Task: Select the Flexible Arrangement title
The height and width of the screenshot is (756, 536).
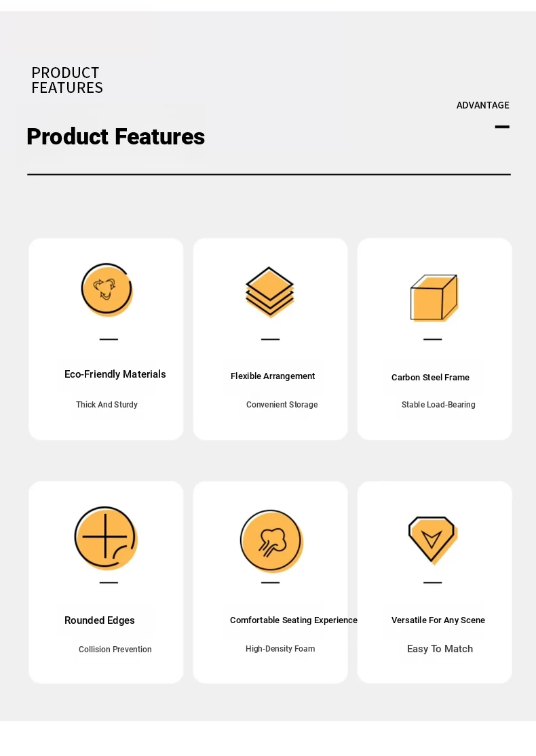Action: click(273, 376)
